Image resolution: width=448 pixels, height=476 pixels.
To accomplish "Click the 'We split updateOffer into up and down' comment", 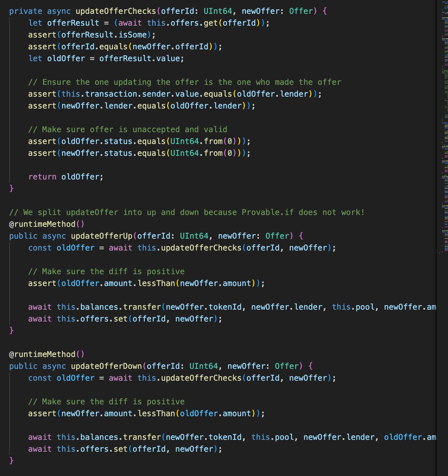I will point(187,212).
